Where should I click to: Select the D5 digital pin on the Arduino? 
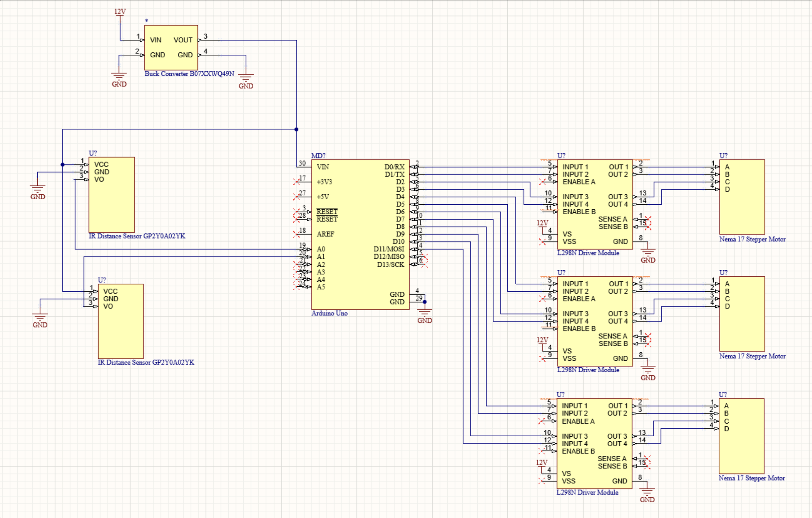pos(400,204)
